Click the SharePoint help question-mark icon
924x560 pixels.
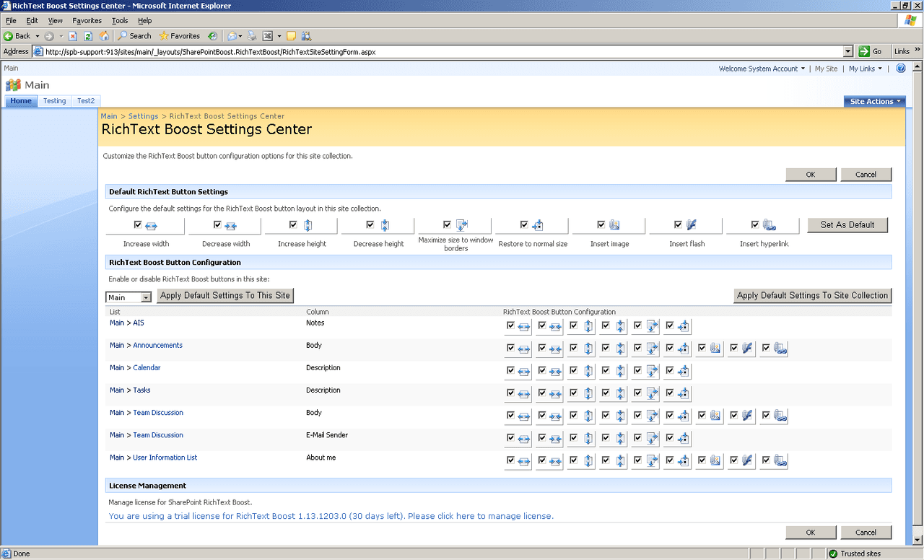click(x=901, y=69)
